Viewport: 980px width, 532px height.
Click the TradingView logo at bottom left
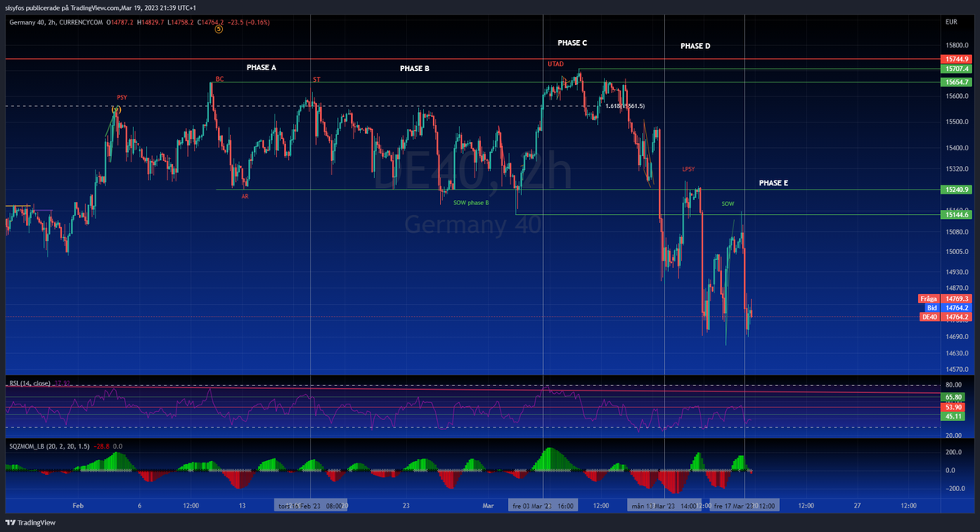(x=29, y=523)
